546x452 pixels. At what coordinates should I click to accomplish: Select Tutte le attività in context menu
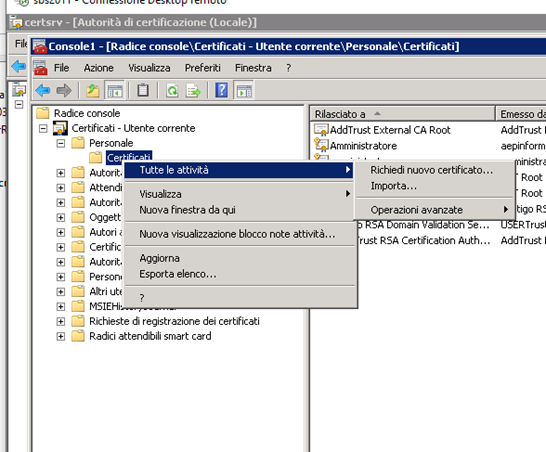pos(239,170)
